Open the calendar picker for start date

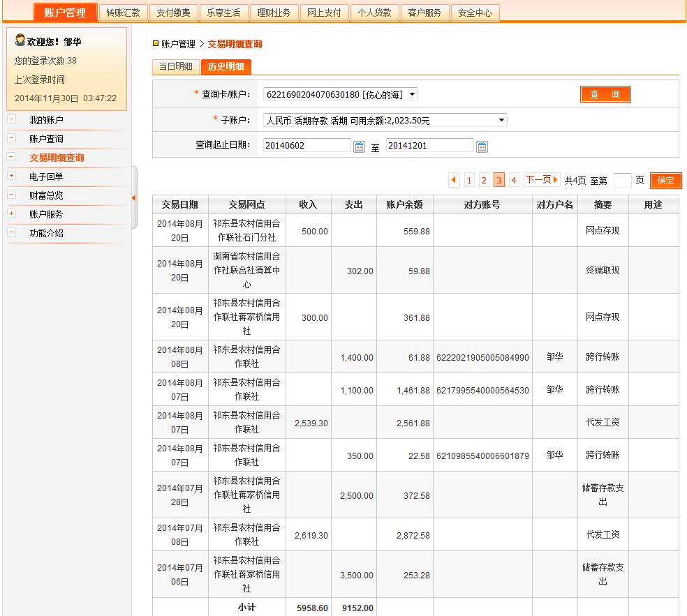point(359,147)
